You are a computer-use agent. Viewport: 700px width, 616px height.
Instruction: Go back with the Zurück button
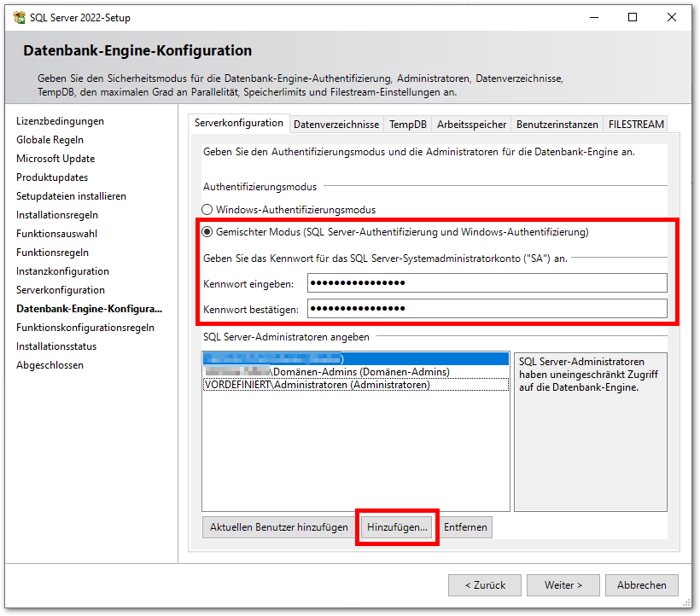[x=485, y=585]
